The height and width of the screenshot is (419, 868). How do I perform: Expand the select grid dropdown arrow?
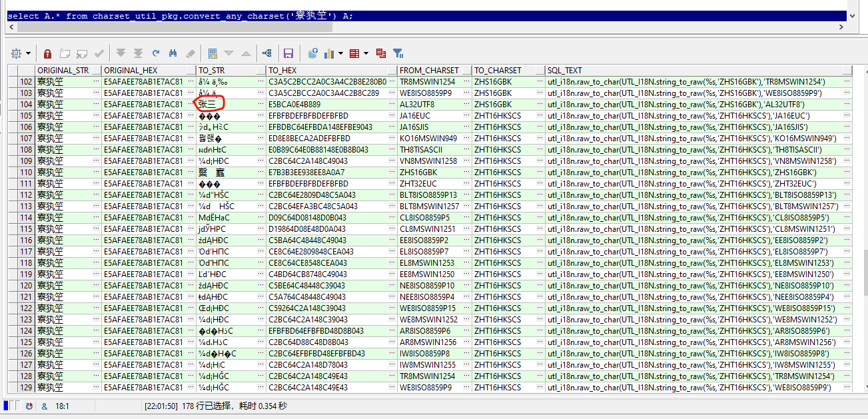pos(29,53)
